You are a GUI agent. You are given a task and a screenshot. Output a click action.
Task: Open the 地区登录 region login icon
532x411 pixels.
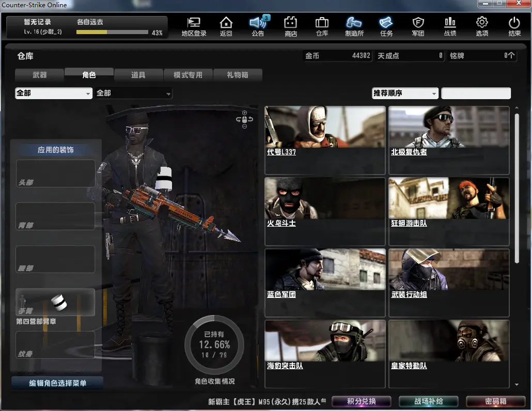pos(194,26)
